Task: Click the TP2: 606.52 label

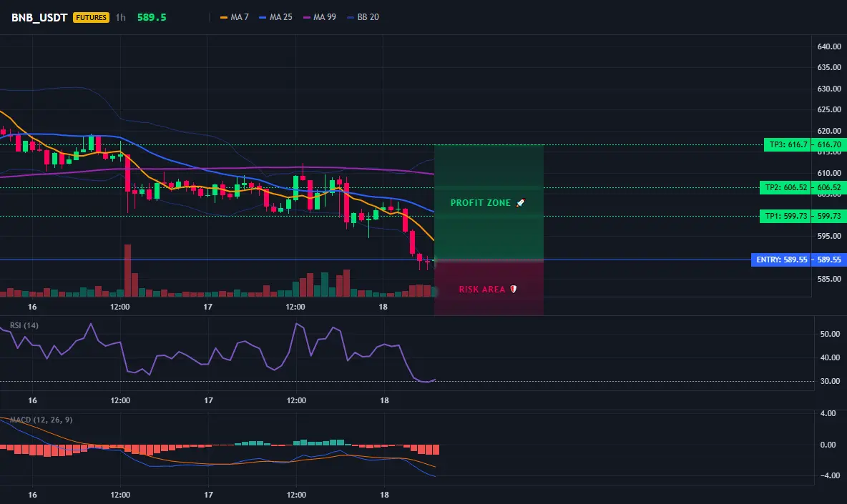Action: pyautogui.click(x=785, y=188)
